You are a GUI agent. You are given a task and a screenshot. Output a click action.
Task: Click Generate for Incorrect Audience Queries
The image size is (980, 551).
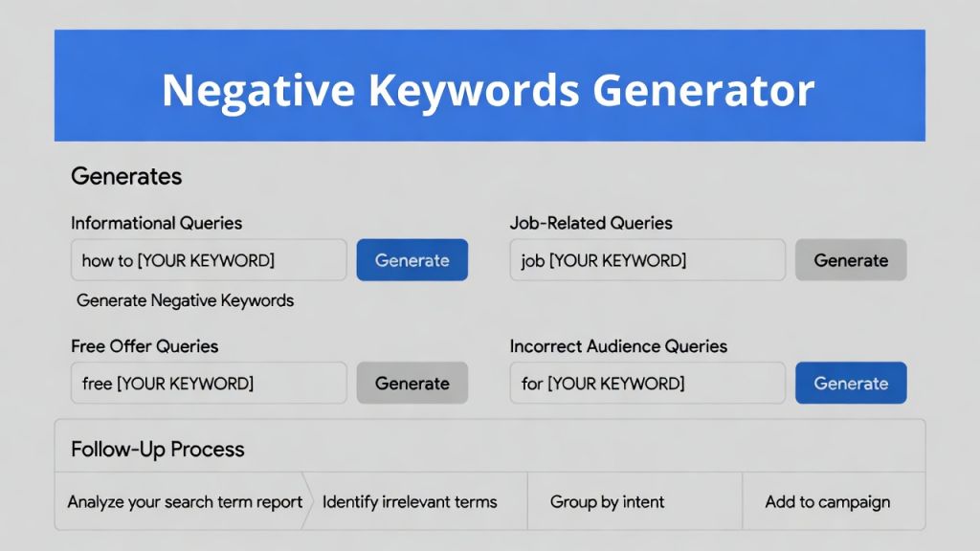(850, 383)
